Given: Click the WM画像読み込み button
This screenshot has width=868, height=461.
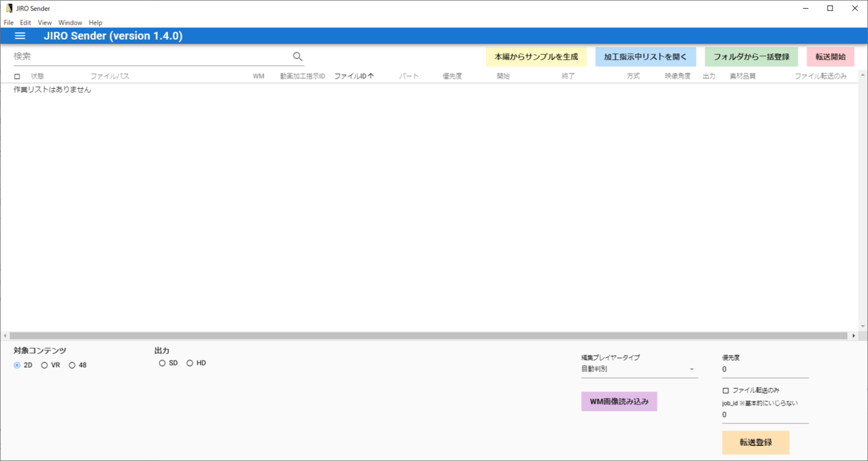Looking at the screenshot, I should [x=618, y=401].
